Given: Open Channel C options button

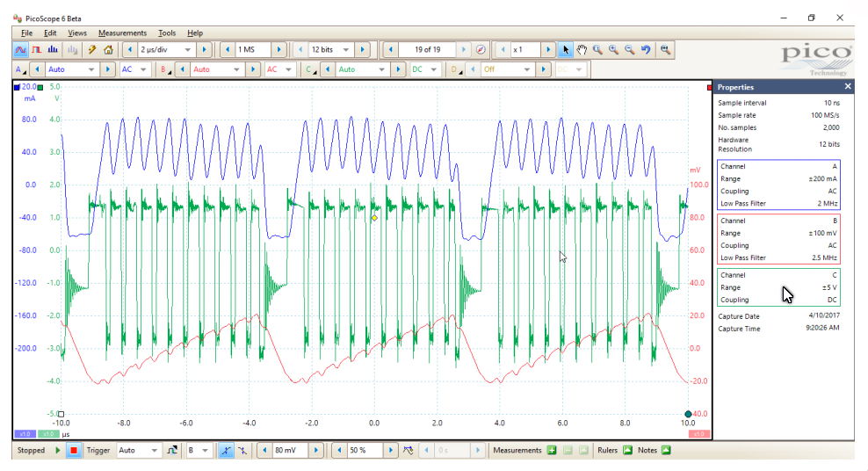Looking at the screenshot, I should [310, 69].
